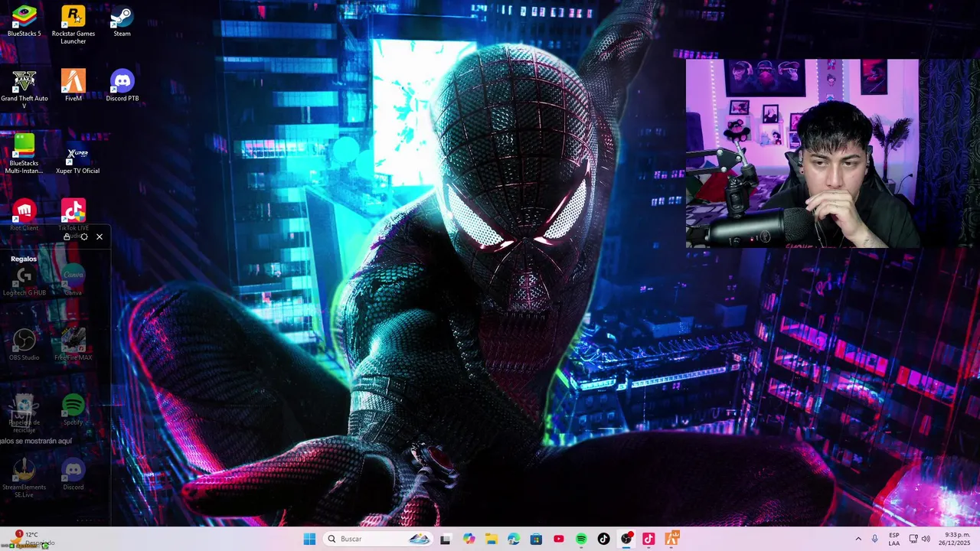Switch to TikTok LIVE Studio in taskbar

click(648, 539)
